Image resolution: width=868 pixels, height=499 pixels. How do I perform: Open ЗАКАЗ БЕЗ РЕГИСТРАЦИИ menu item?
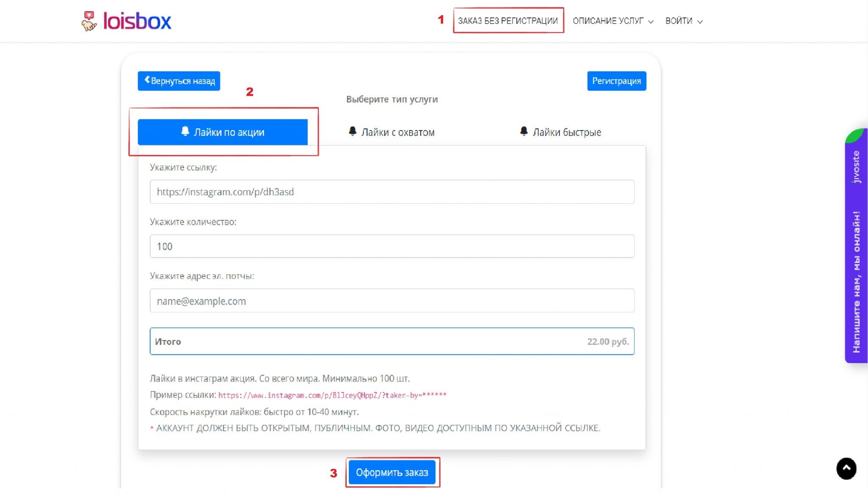point(508,21)
